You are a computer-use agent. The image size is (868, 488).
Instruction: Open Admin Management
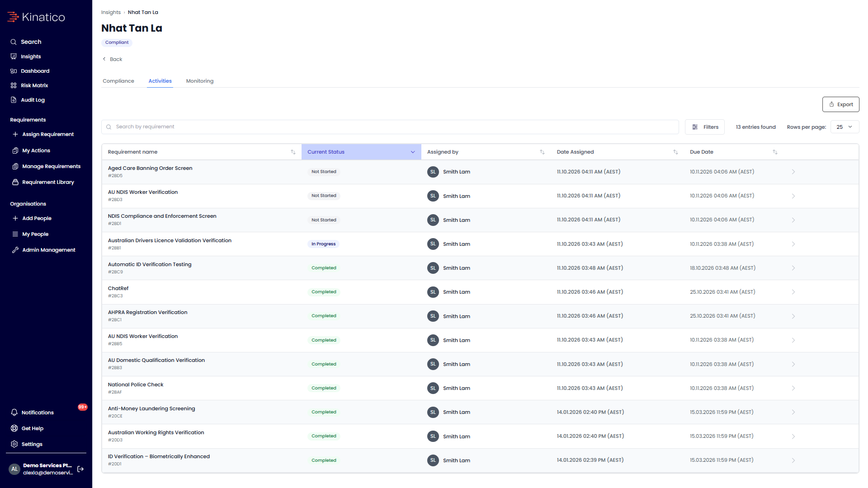43,250
